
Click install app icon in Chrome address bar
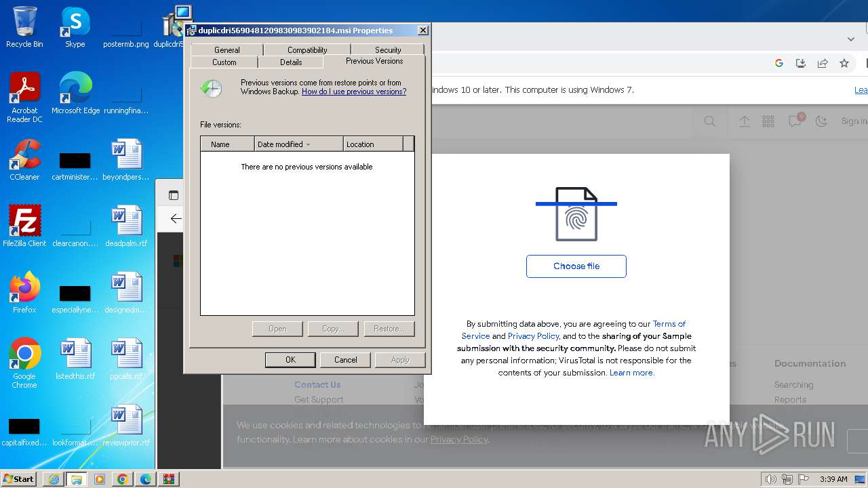[x=801, y=63]
